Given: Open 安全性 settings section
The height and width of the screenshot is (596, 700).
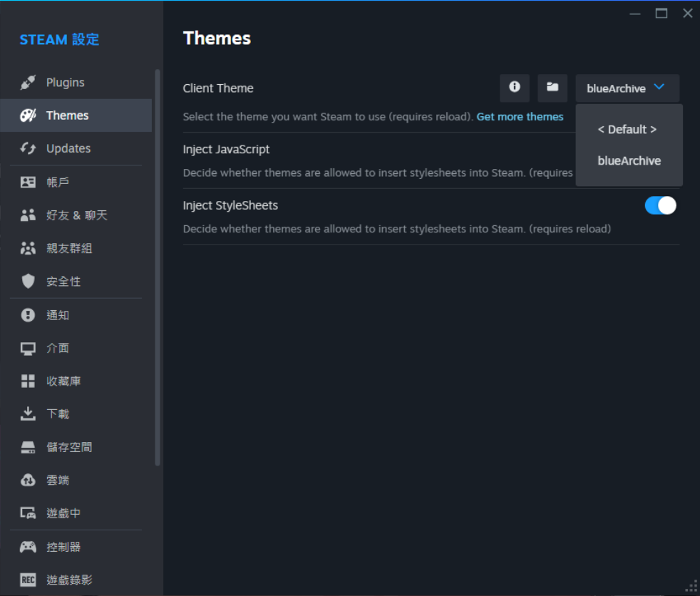Looking at the screenshot, I should [x=76, y=282].
